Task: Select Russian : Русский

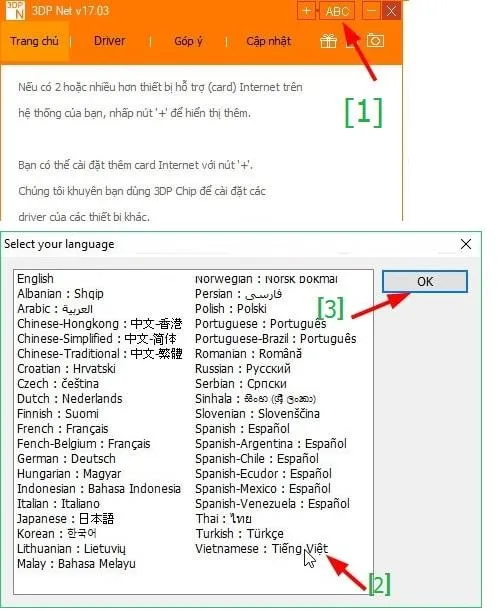Action: click(243, 369)
